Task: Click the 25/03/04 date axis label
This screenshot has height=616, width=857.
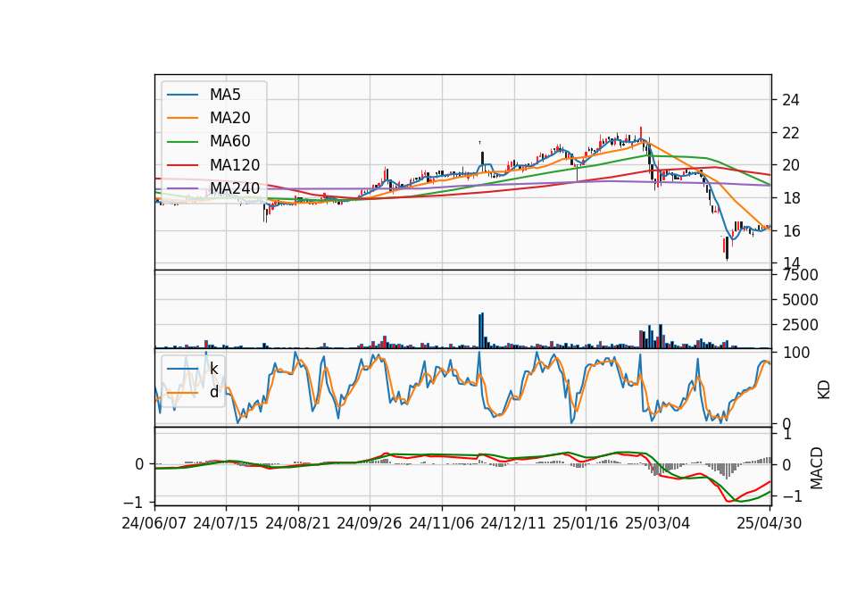Action: pos(658,523)
